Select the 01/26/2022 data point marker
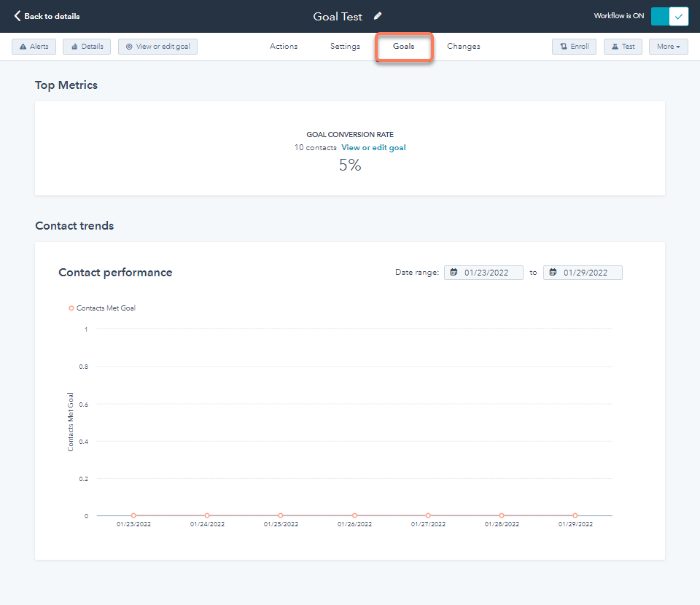 354,514
